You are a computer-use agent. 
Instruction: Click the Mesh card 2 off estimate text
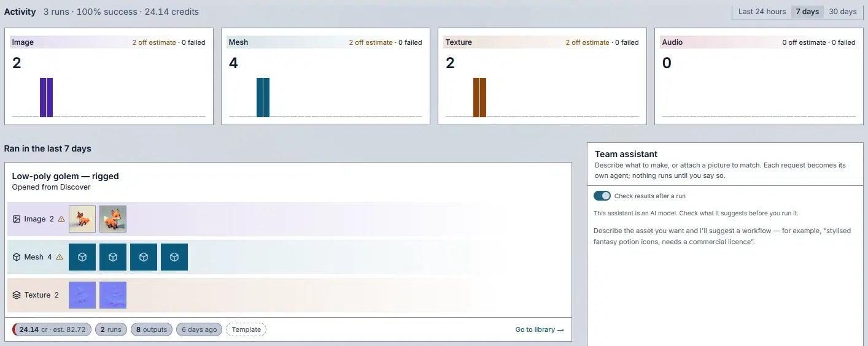click(371, 42)
